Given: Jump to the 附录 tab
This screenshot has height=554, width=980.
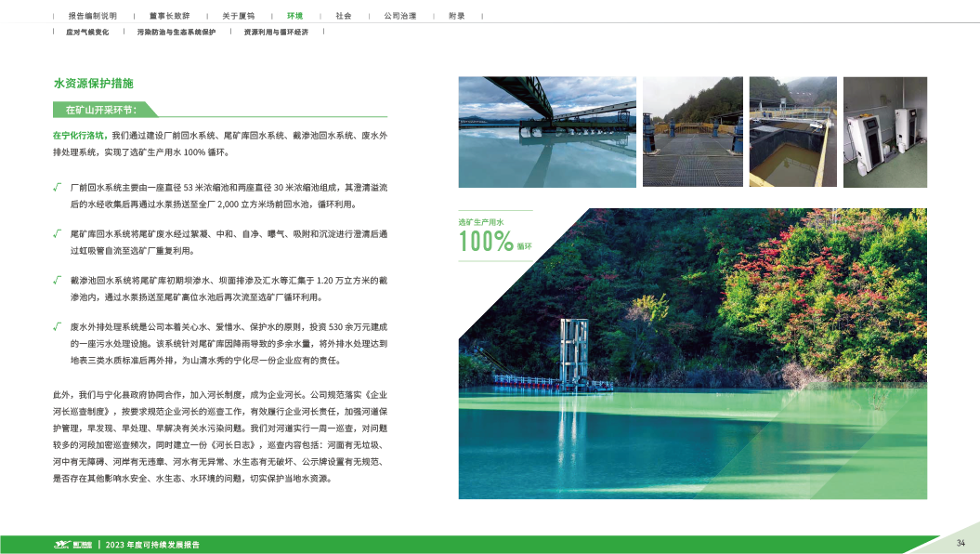Looking at the screenshot, I should click(456, 16).
